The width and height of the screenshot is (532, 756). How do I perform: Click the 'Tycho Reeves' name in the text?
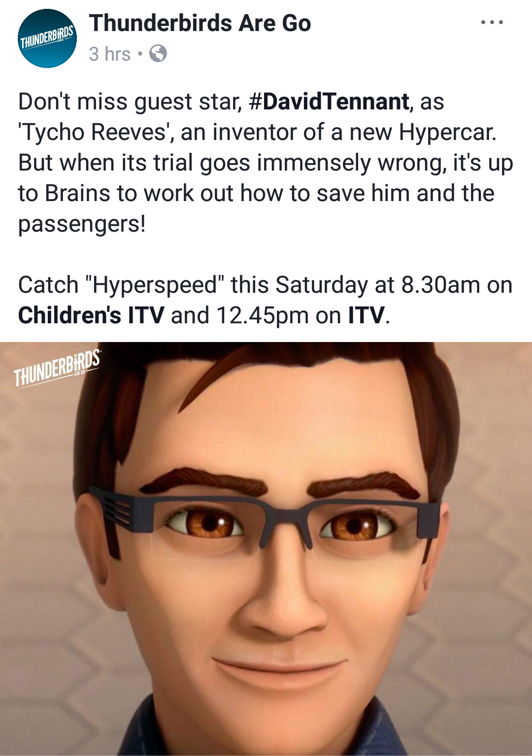[95, 132]
